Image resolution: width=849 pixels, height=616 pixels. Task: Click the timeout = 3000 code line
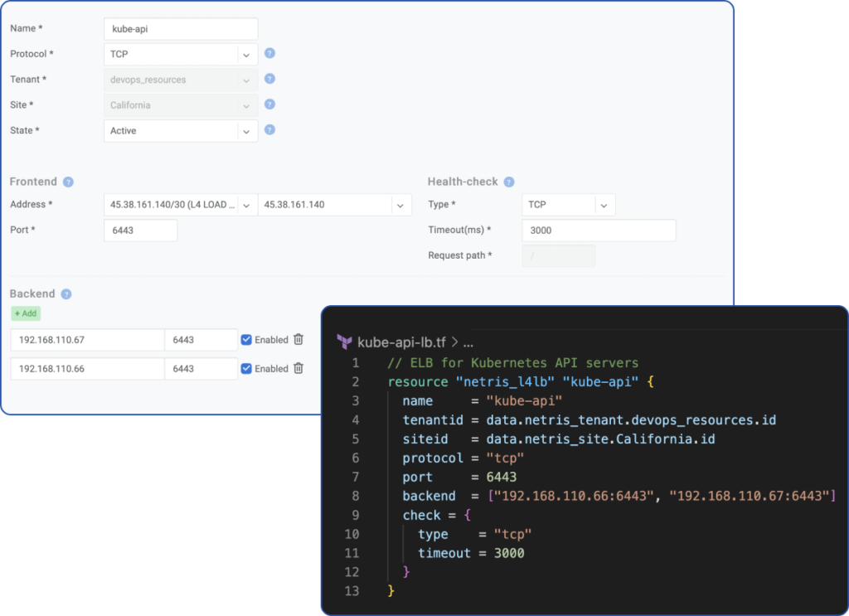471,553
